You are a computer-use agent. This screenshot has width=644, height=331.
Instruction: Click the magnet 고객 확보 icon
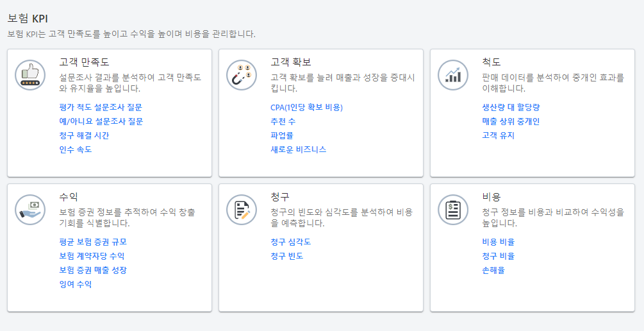point(242,75)
